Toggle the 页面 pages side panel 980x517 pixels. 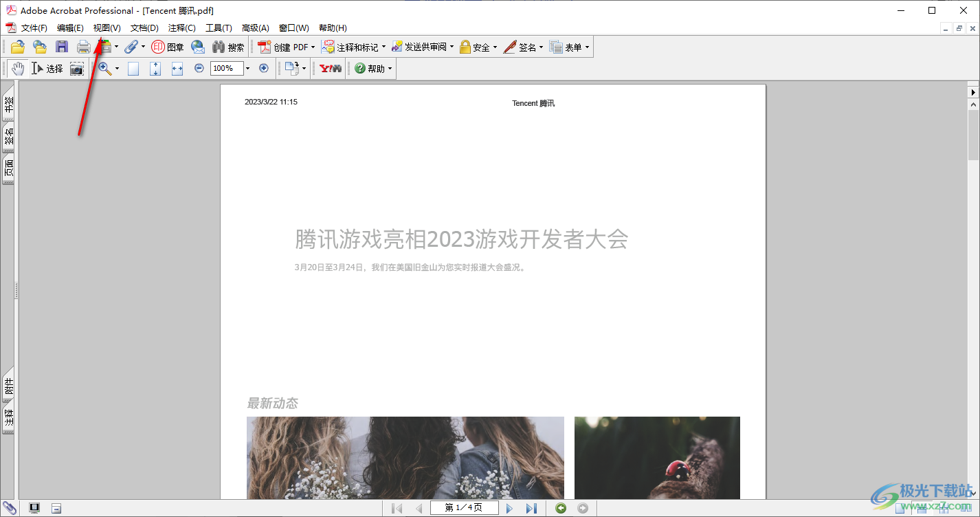pyautogui.click(x=9, y=168)
